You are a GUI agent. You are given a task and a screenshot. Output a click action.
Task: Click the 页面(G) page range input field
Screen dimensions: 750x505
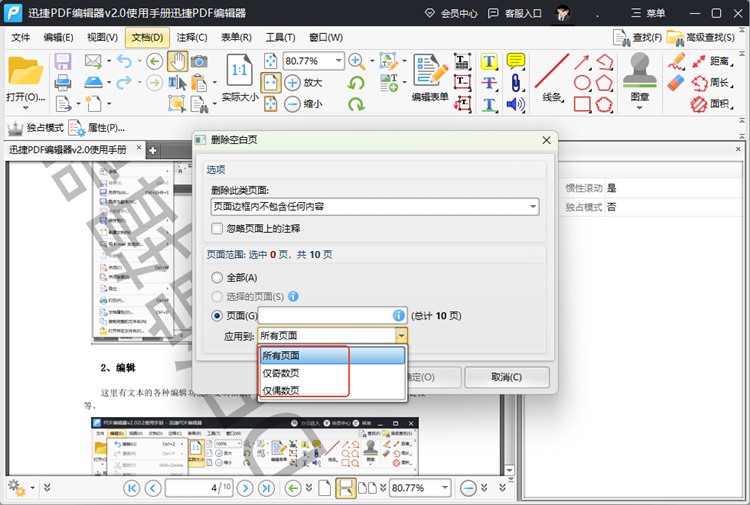(x=332, y=316)
